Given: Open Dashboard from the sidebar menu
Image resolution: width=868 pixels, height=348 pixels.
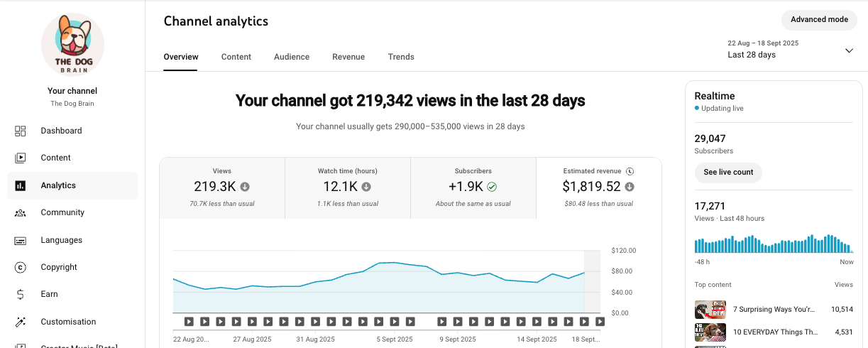Looking at the screenshot, I should (72, 131).
